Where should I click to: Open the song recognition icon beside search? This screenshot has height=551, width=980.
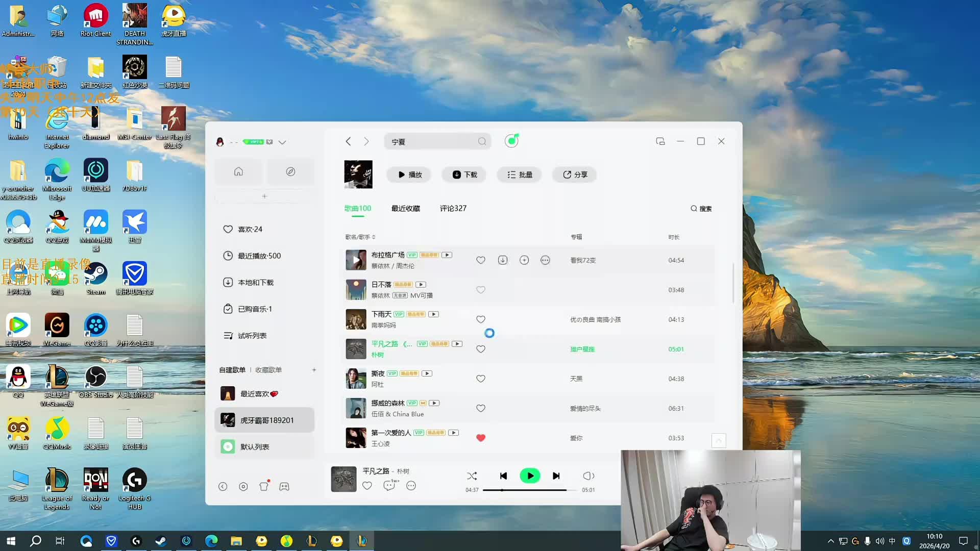tap(511, 141)
